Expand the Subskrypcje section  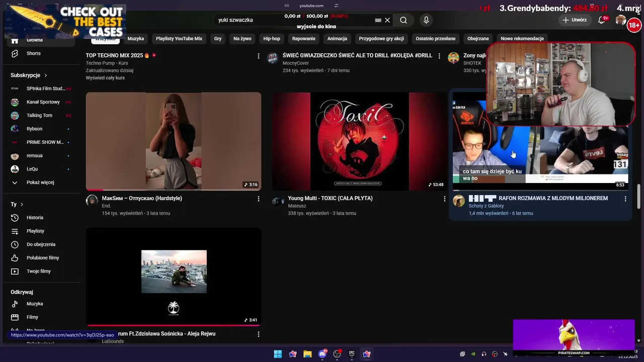tap(29, 75)
